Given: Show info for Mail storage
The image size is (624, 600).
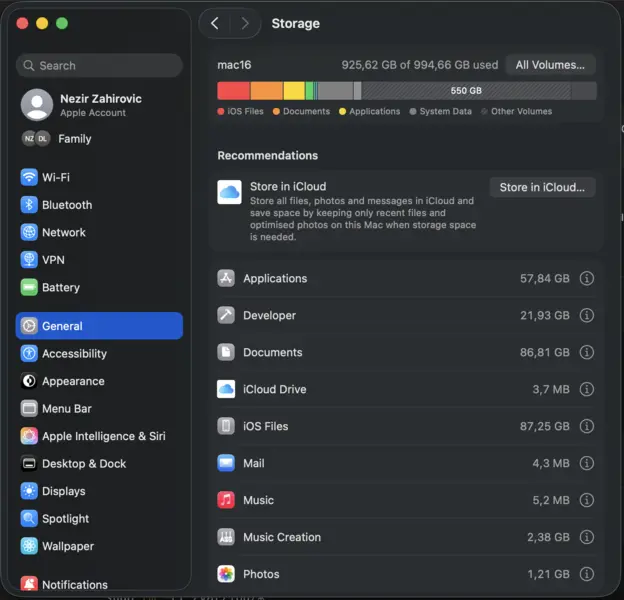Looking at the screenshot, I should (x=587, y=463).
